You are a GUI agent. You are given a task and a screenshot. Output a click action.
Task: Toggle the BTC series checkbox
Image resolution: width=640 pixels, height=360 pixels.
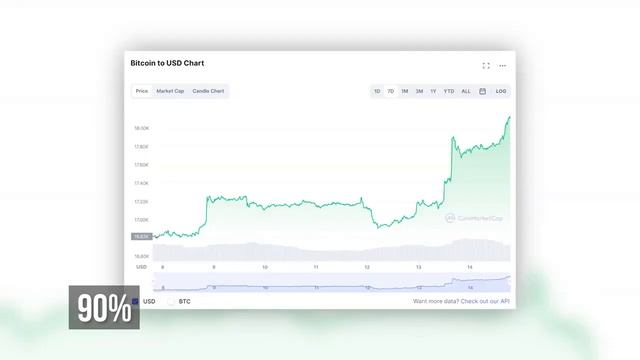[171, 302]
